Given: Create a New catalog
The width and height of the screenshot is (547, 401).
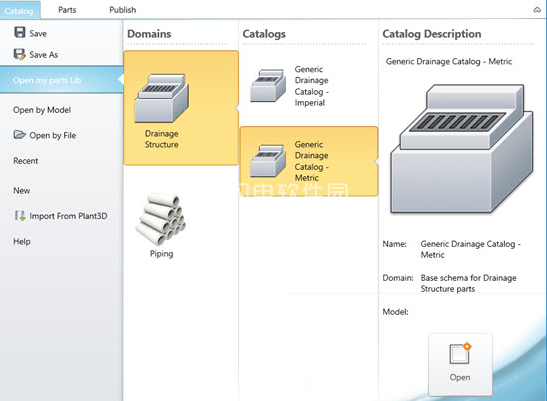Looking at the screenshot, I should pyautogui.click(x=22, y=191).
